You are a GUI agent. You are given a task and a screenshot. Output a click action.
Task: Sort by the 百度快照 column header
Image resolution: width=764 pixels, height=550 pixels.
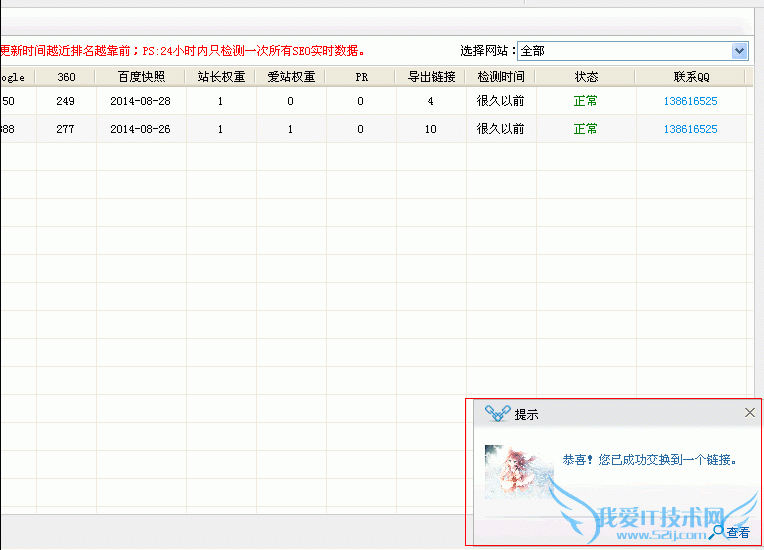click(141, 77)
